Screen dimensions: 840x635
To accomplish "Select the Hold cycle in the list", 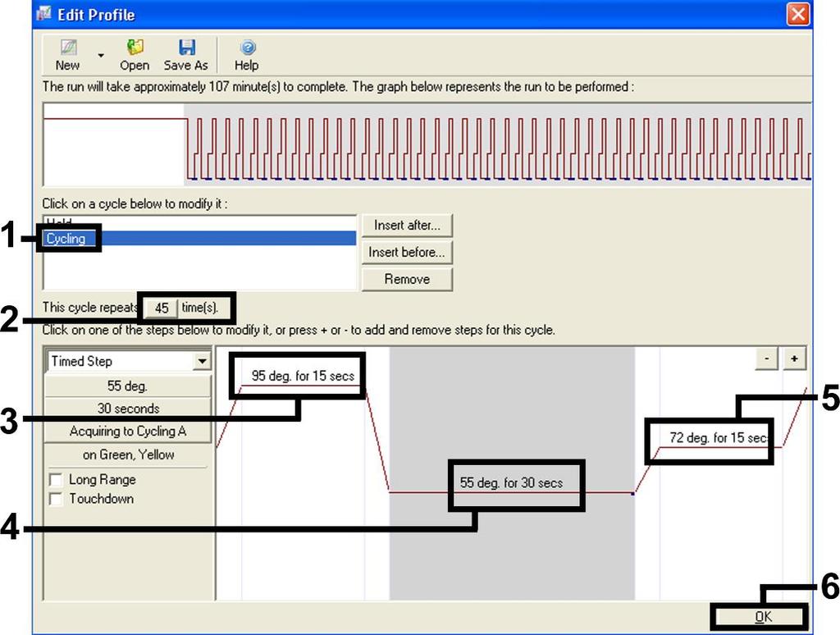I will point(199,222).
